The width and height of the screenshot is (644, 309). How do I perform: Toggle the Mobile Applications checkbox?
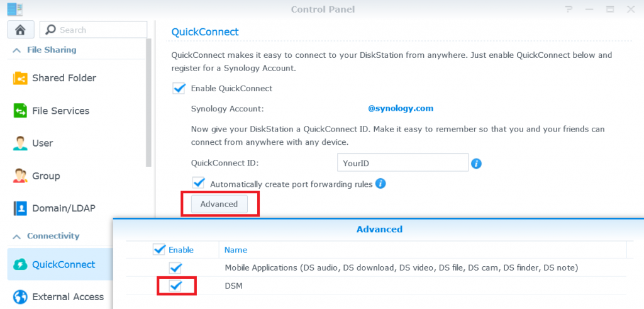click(x=176, y=268)
